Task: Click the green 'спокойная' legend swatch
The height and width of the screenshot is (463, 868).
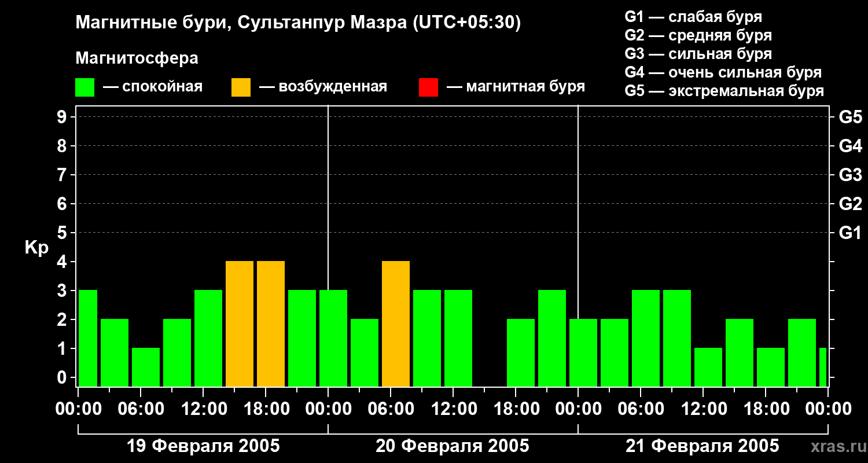Action: [x=85, y=87]
